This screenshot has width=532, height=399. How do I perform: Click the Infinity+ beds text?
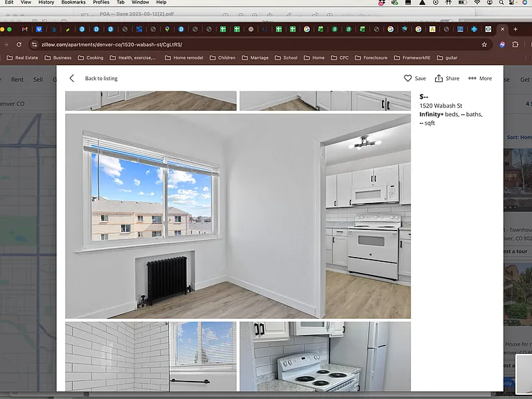click(439, 114)
